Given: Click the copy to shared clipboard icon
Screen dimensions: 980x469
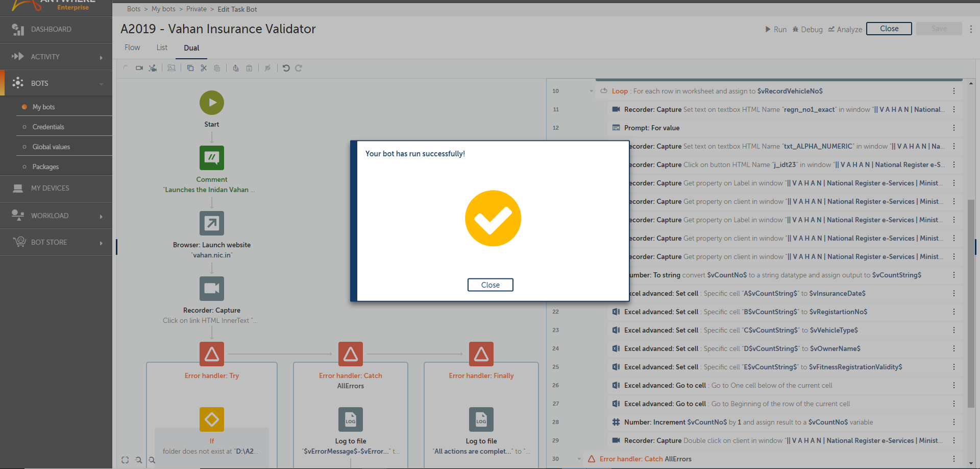Looking at the screenshot, I should tap(236, 68).
